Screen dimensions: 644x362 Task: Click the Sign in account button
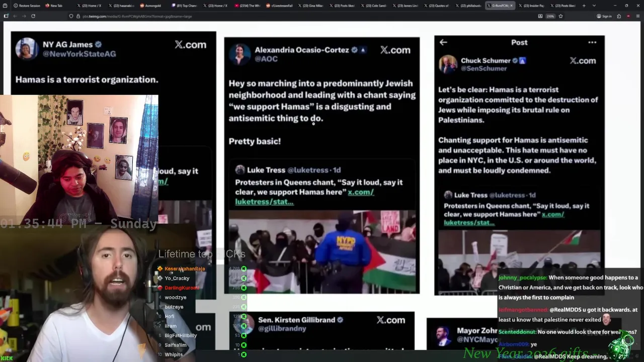coord(604,16)
